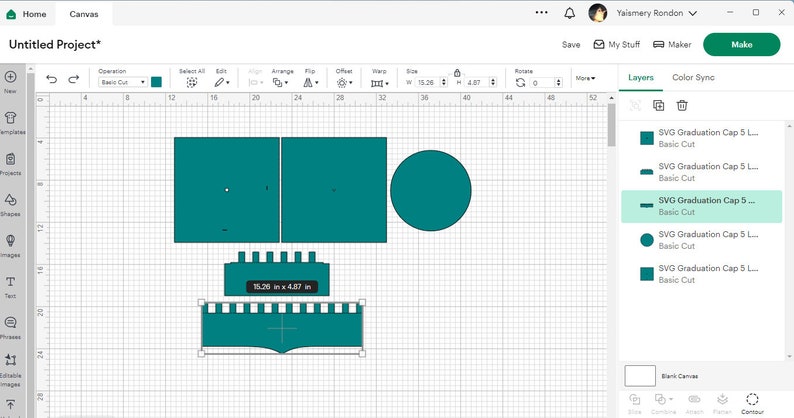Click the Redo arrow icon

(74, 79)
